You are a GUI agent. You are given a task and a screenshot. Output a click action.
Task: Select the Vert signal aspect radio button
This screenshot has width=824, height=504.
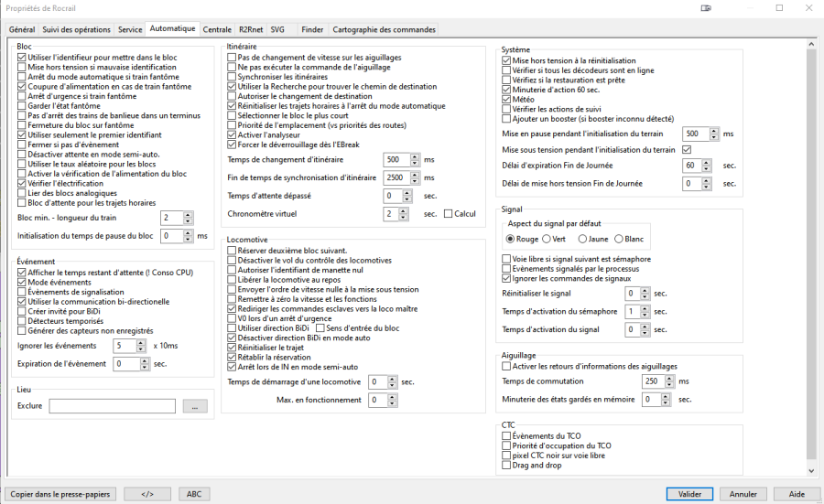(x=546, y=239)
